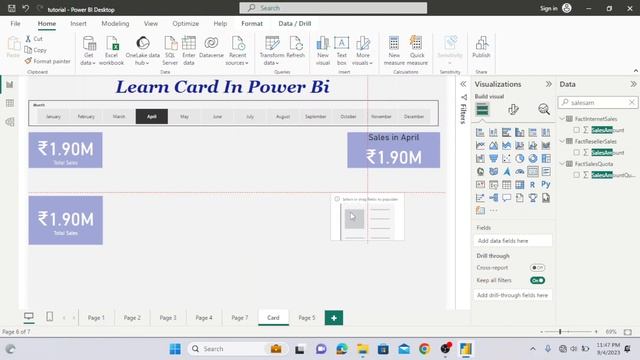The height and width of the screenshot is (360, 640).
Task: Choose the Multi-row card visual
Action: point(546,171)
